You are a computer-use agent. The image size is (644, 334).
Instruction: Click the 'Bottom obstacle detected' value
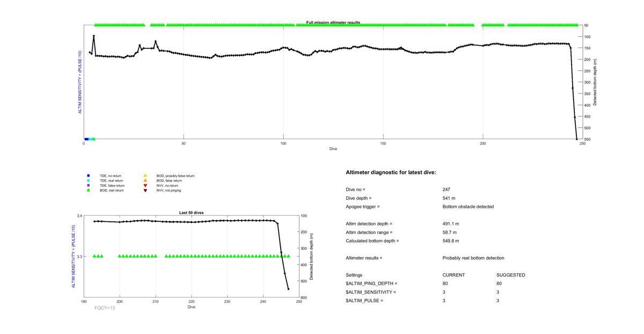(x=468, y=207)
